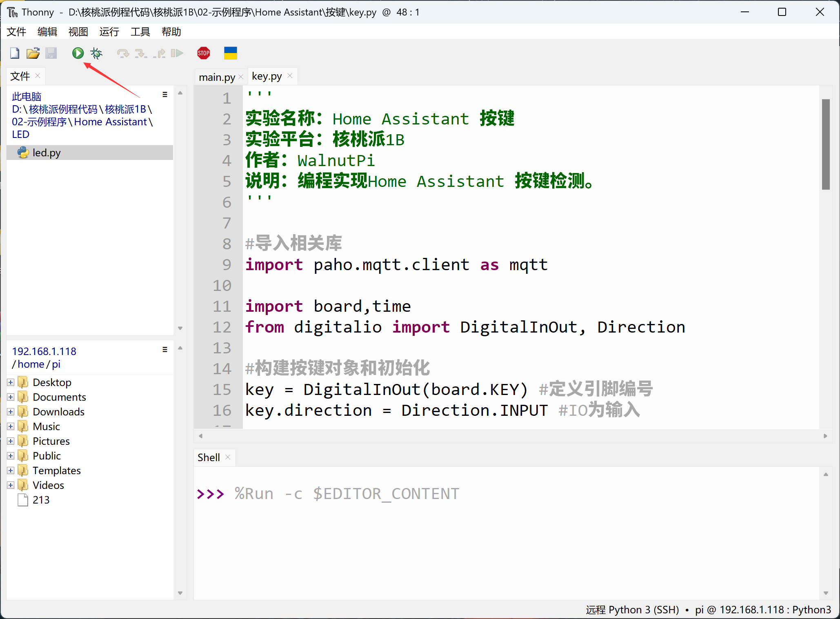This screenshot has height=619, width=840.
Task: Open remote files panel hamburger menu
Action: [165, 350]
